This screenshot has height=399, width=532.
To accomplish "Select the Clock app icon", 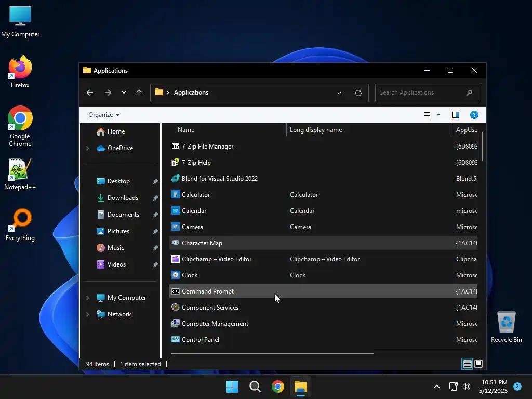I will (x=176, y=275).
